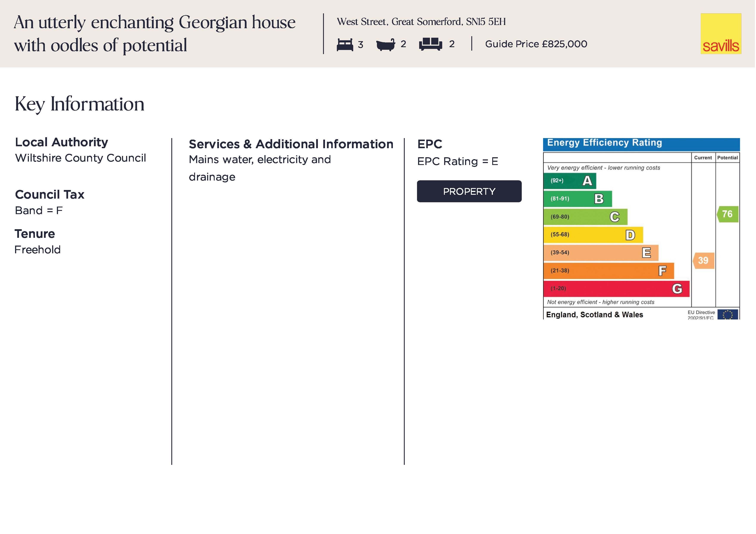The image size is (756, 534).
Task: Click the Tenure heading
Action: pos(35,234)
